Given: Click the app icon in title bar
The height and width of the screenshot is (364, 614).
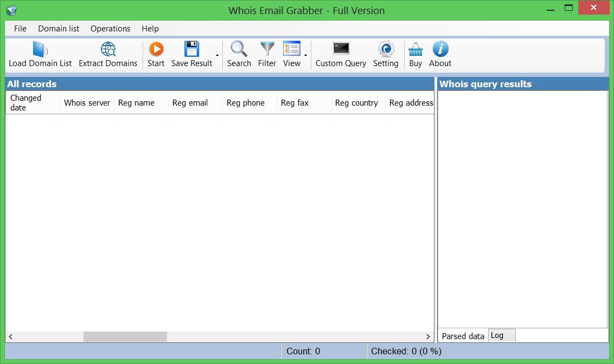Looking at the screenshot, I should tap(11, 10).
